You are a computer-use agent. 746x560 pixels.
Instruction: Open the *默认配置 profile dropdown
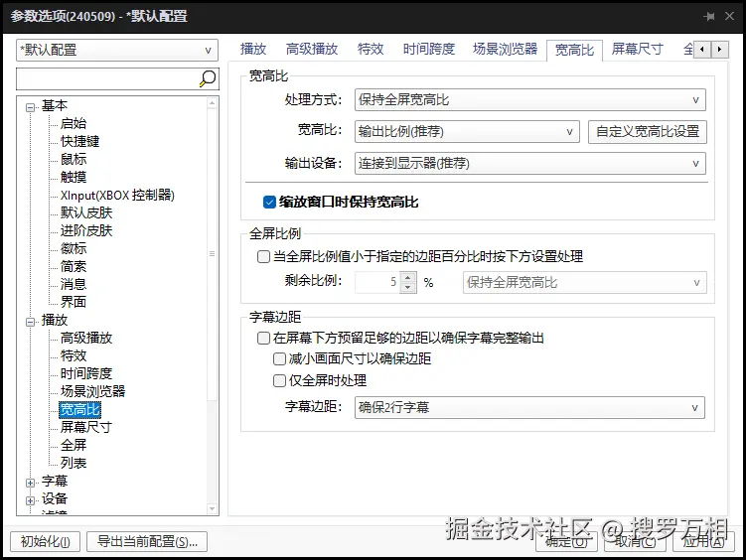[x=117, y=50]
